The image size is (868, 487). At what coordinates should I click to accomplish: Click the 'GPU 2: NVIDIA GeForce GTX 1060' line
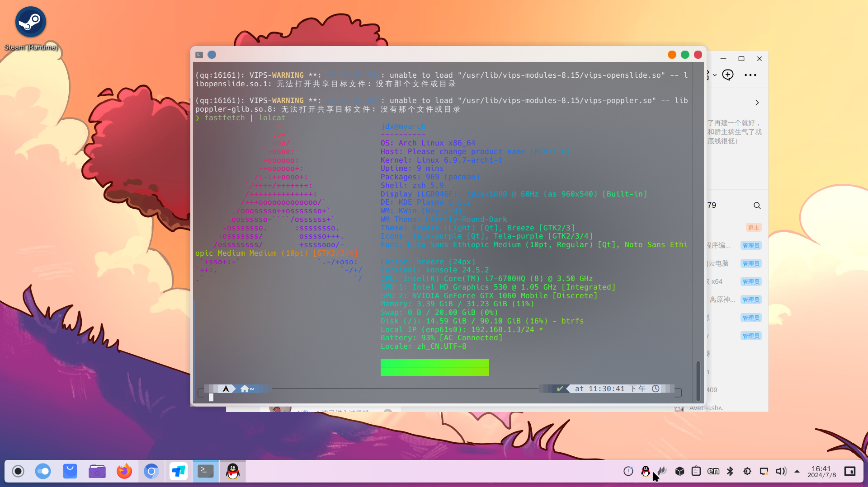489,296
